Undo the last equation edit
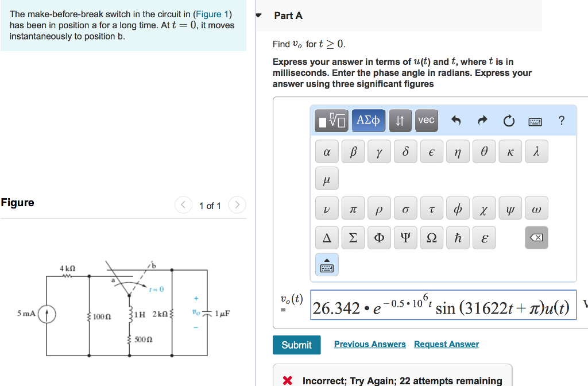588x386 pixels. tap(455, 120)
